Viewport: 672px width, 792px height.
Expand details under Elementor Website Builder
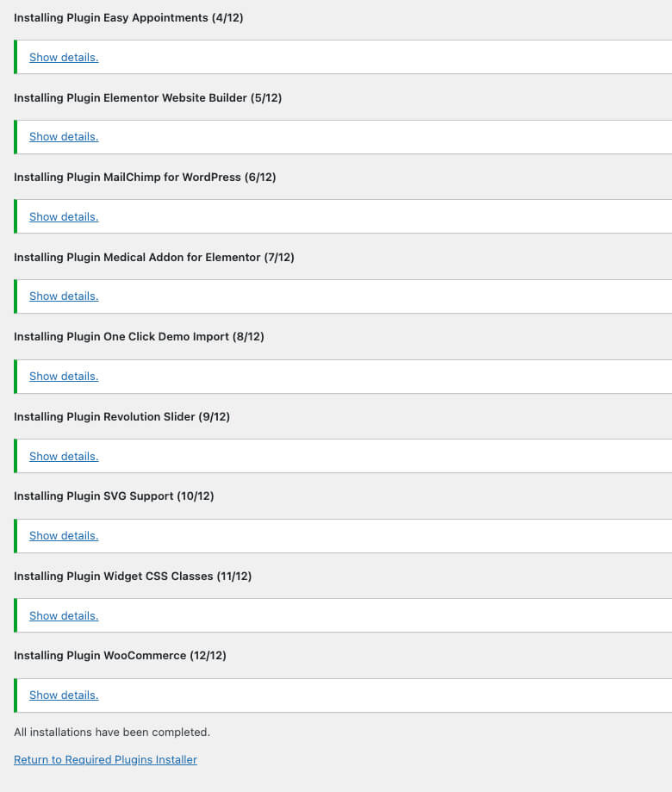pos(64,136)
